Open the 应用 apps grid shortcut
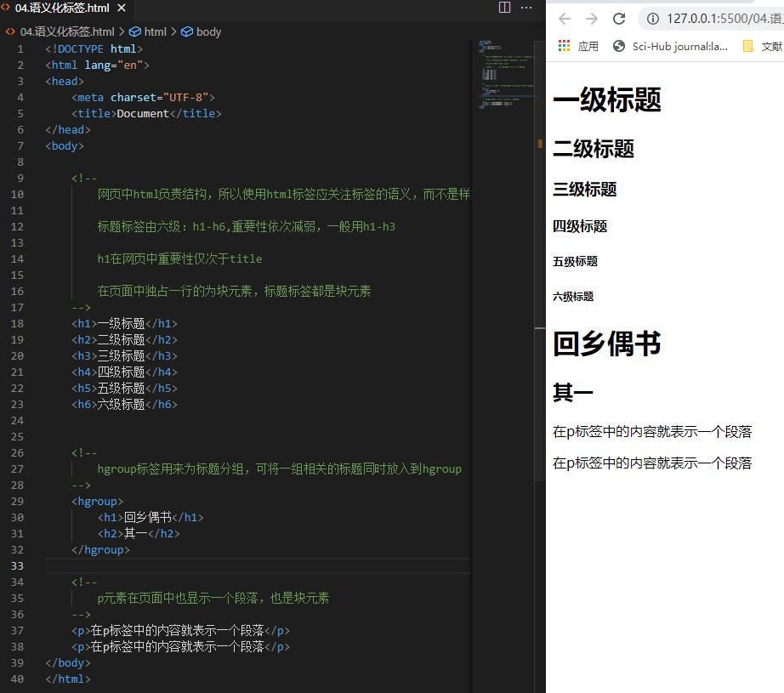The width and height of the screenshot is (784, 693). pyautogui.click(x=578, y=47)
